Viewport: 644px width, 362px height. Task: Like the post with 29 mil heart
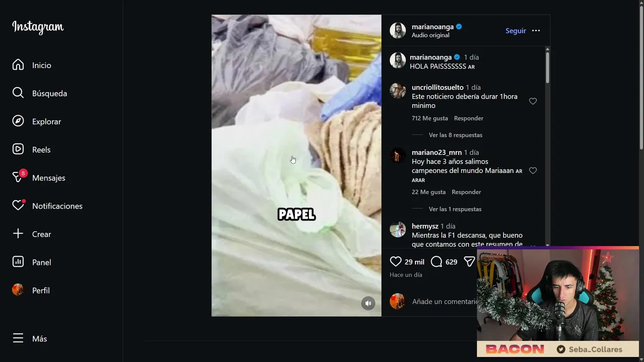pos(396,261)
